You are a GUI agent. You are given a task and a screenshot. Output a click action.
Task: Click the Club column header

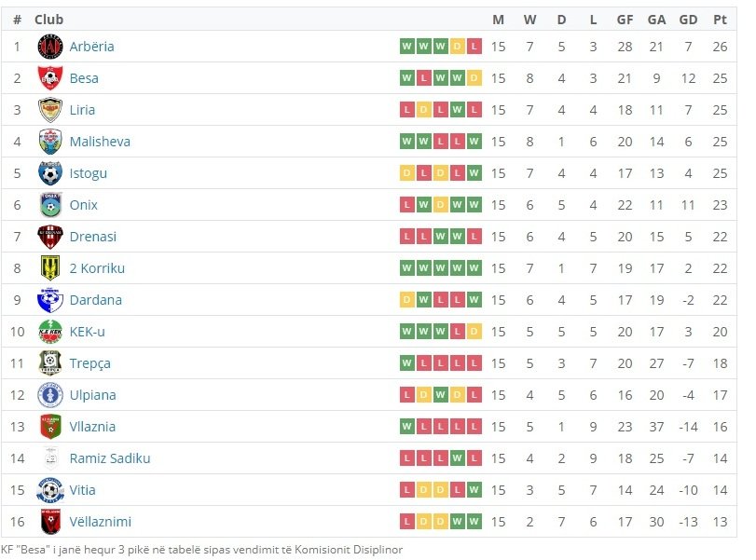[x=48, y=20]
